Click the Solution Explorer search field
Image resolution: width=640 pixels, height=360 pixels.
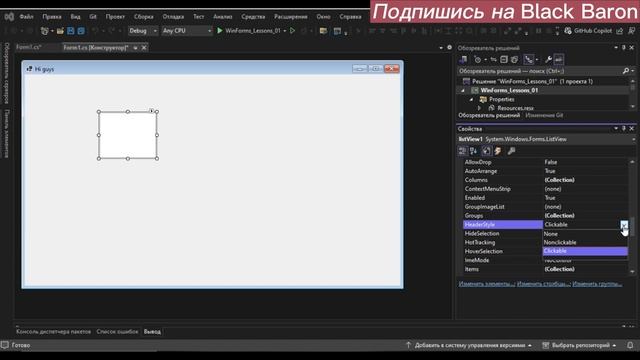539,71
